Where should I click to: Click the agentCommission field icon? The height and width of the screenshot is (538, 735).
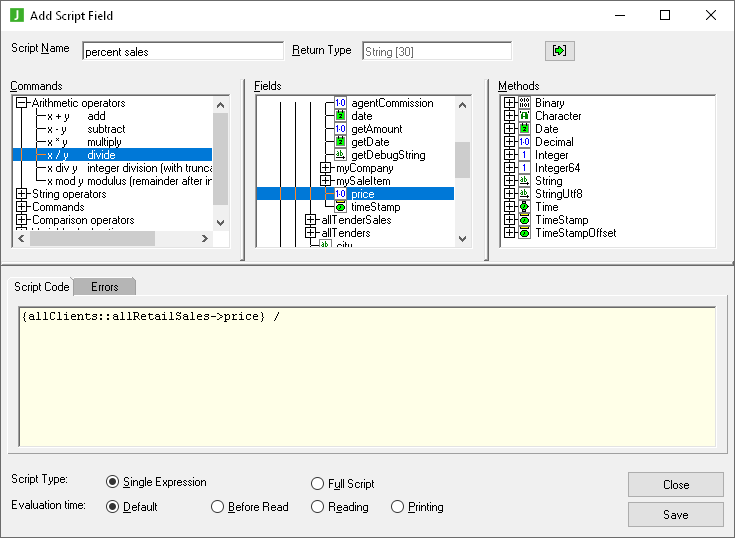(340, 103)
